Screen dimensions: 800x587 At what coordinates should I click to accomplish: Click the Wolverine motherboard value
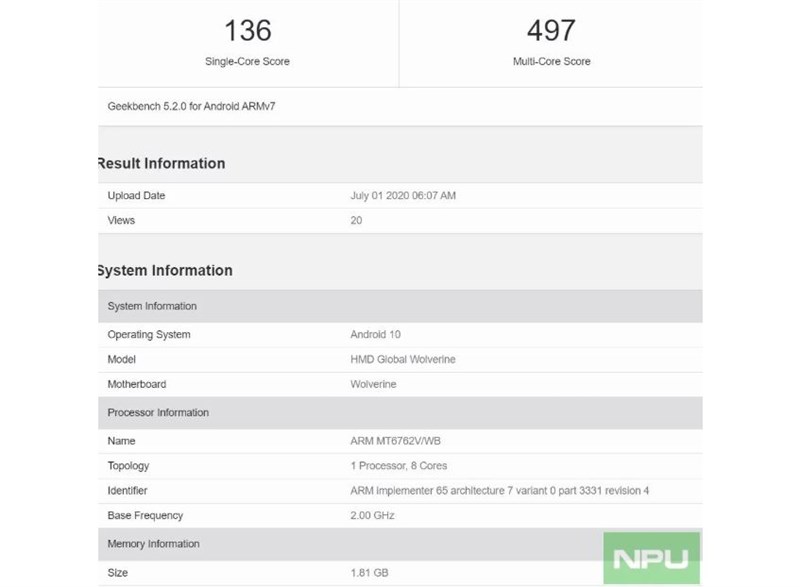pyautogui.click(x=373, y=384)
